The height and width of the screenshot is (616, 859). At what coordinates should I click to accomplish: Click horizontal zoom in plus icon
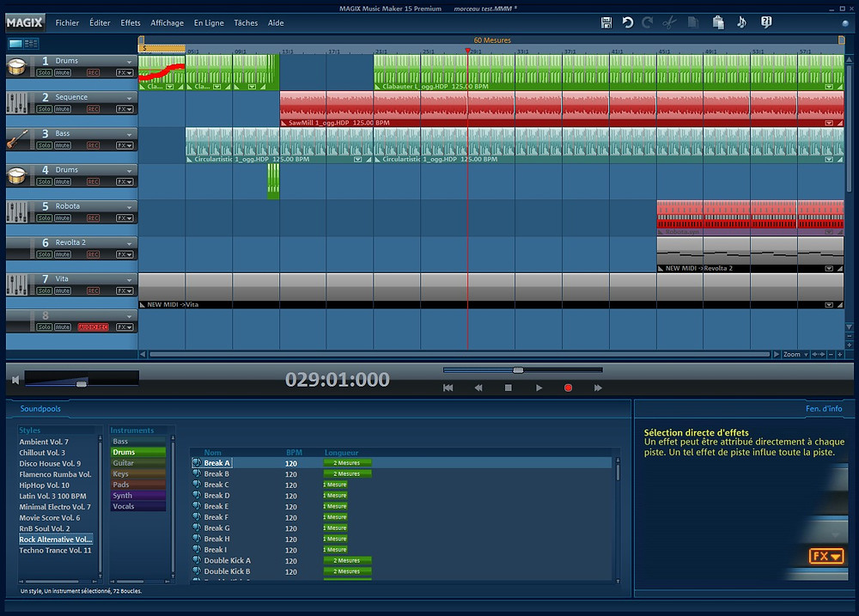tap(840, 355)
